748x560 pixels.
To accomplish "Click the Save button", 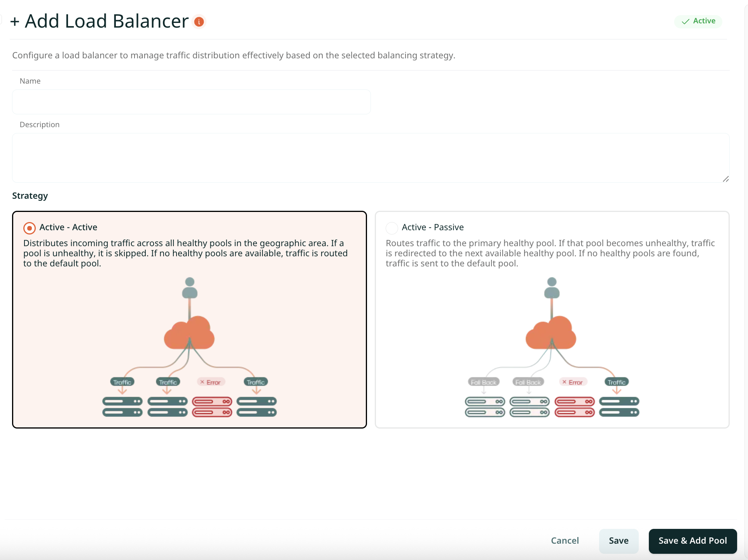I will [x=619, y=541].
